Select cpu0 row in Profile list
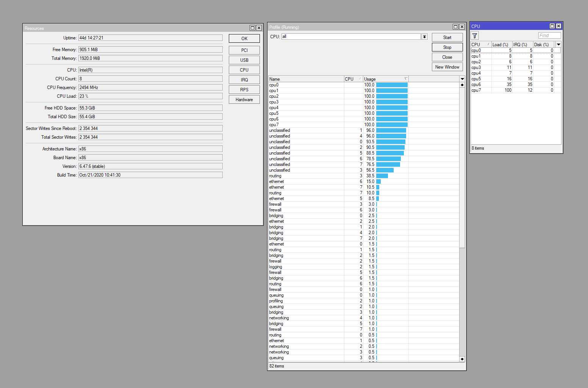This screenshot has height=388, width=588. tap(364, 85)
